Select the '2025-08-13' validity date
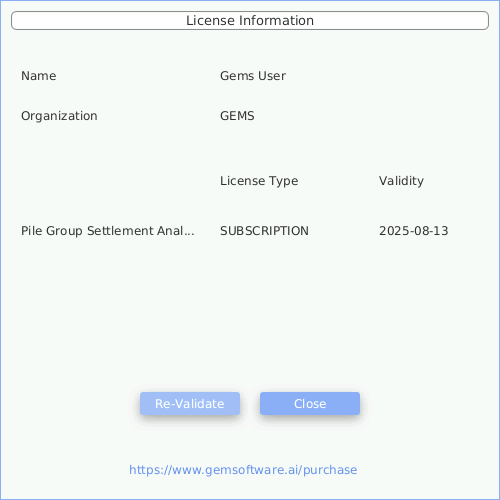Screen dimensions: 500x500 pos(414,231)
